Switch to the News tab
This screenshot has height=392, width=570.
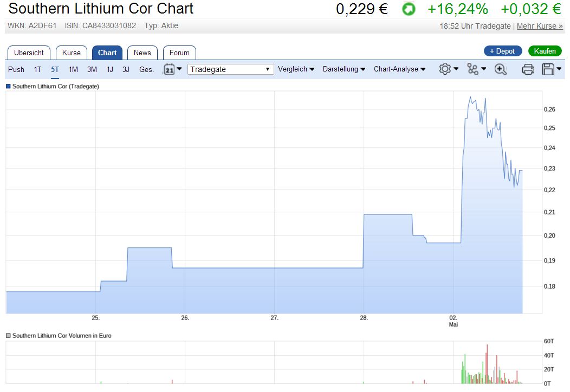(x=142, y=53)
